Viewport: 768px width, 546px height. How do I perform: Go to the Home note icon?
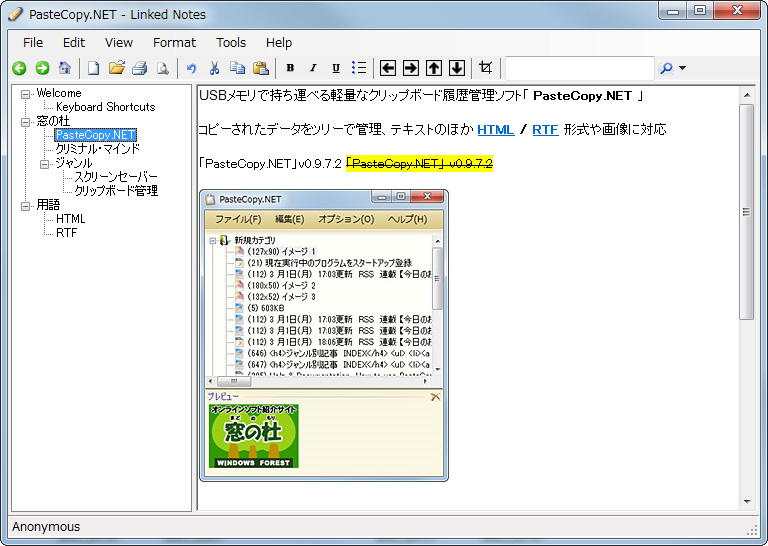tap(65, 68)
